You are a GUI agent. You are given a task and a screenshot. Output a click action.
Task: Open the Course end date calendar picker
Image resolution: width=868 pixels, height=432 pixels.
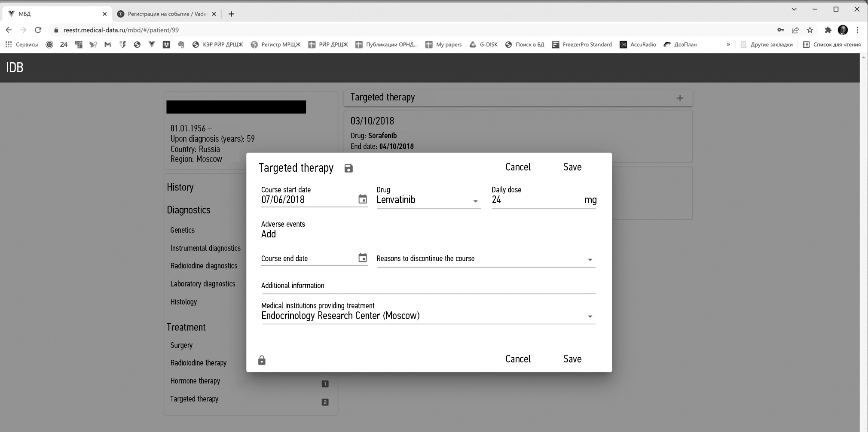point(363,258)
